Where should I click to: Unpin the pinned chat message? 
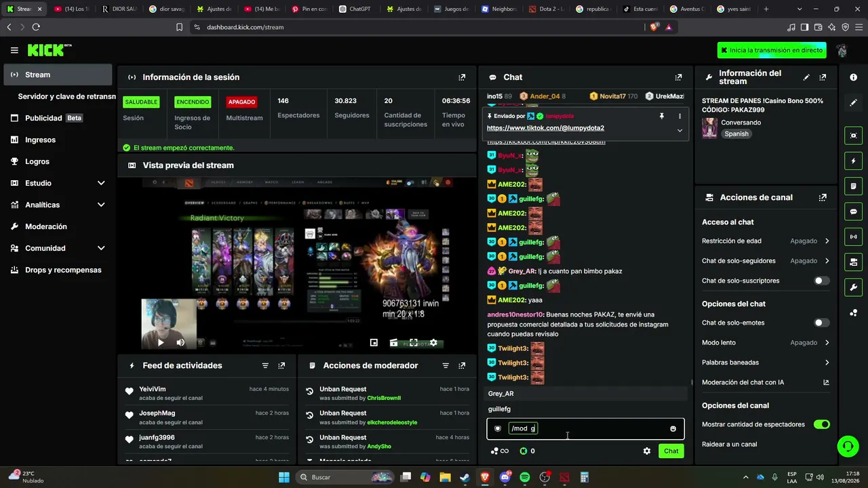tap(661, 116)
